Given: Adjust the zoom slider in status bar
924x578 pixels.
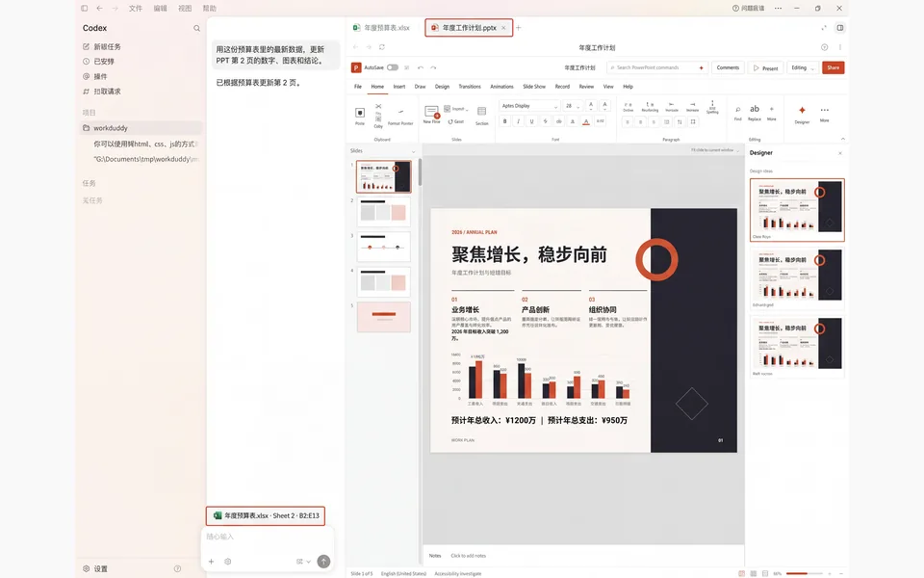Looking at the screenshot, I should click(805, 573).
